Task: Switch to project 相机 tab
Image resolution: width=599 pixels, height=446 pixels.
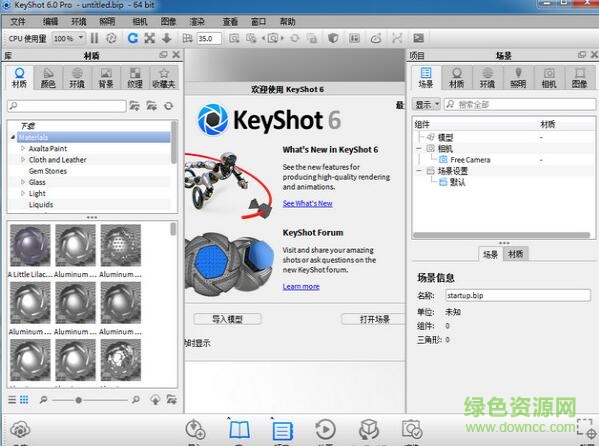Action: (x=549, y=78)
